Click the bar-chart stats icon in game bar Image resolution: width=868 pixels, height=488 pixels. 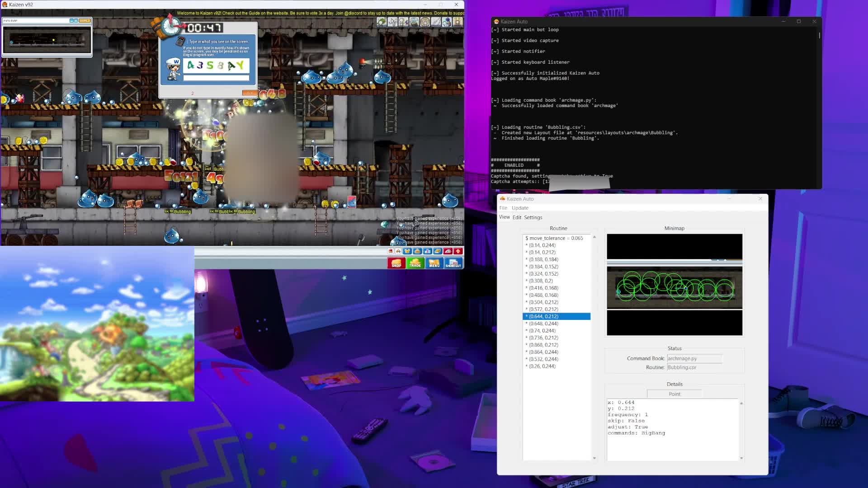click(x=427, y=251)
